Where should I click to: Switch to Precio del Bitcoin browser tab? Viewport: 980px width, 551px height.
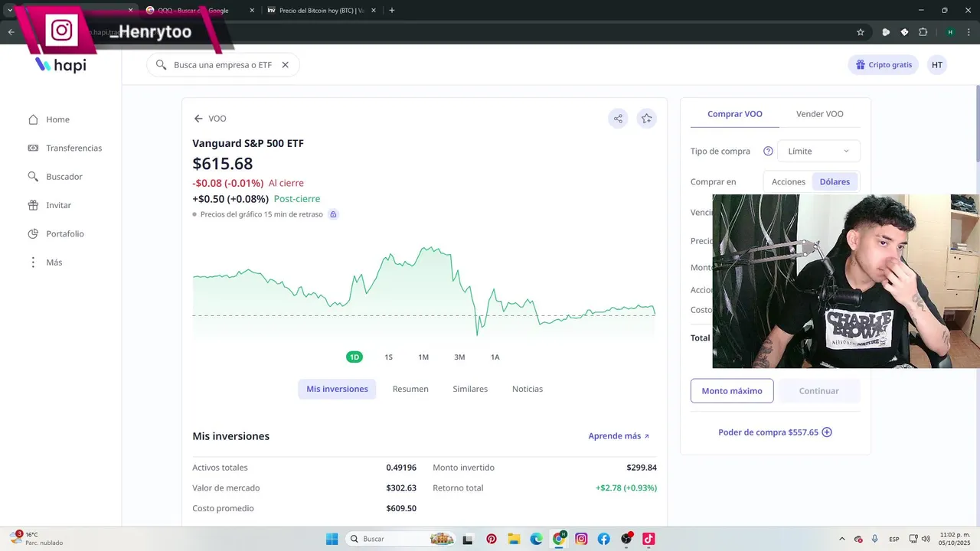(x=322, y=10)
